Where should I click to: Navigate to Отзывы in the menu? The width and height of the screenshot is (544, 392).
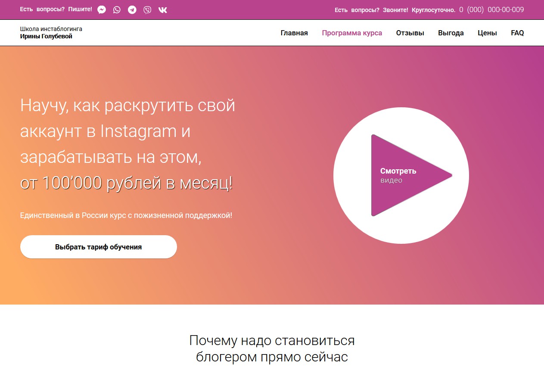[410, 33]
